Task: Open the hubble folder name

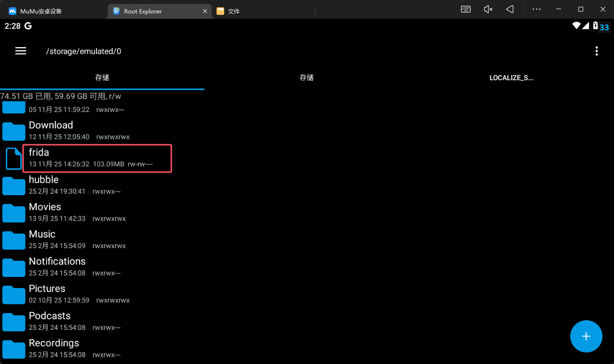Action: (x=44, y=179)
